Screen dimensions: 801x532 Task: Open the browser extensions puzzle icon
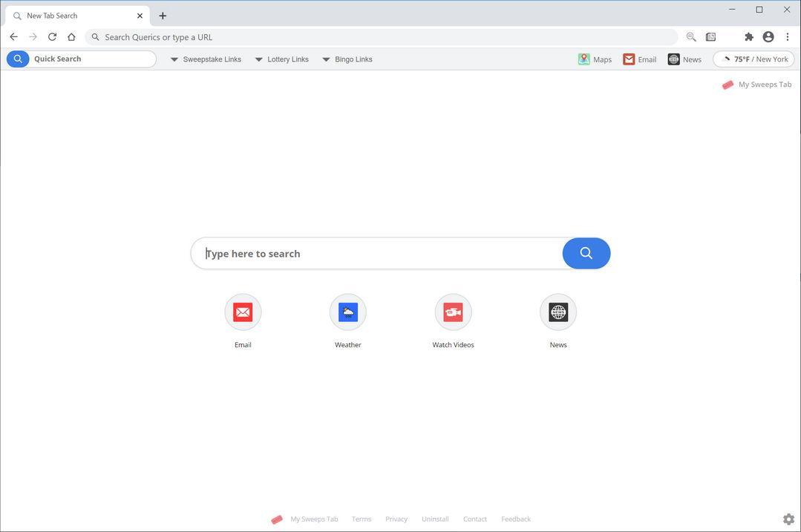tap(749, 37)
